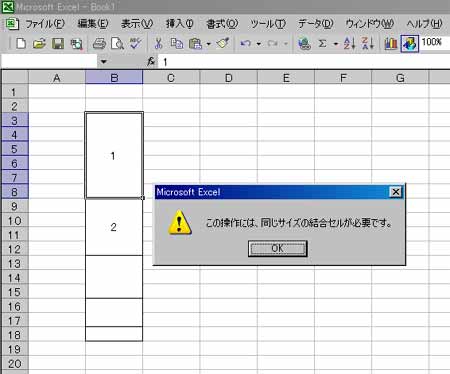Image resolution: width=450 pixels, height=374 pixels.
Task: Select row 20 header
Action: pos(15,363)
